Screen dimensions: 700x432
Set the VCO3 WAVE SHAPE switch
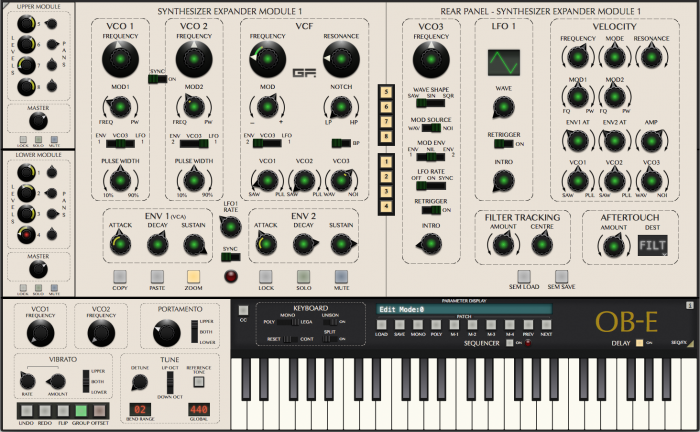point(431,103)
